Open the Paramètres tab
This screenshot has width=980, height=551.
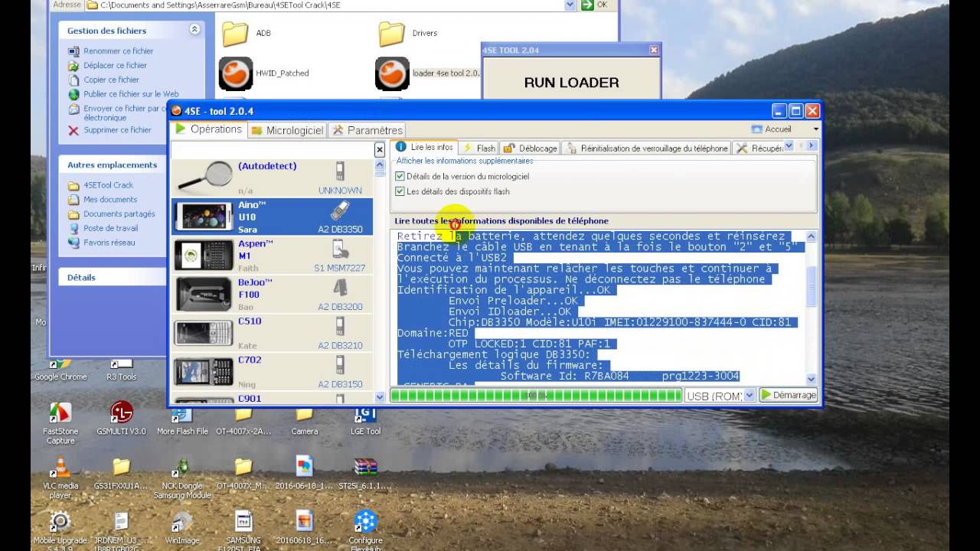coord(367,130)
